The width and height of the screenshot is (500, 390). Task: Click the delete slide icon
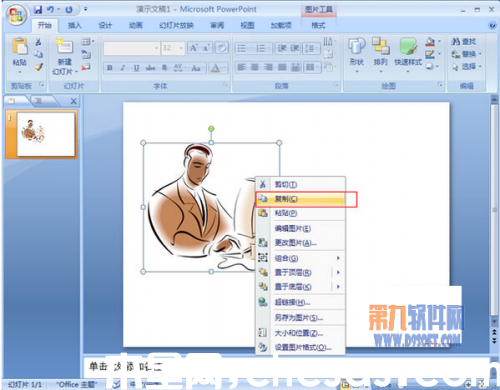pyautogui.click(x=86, y=67)
